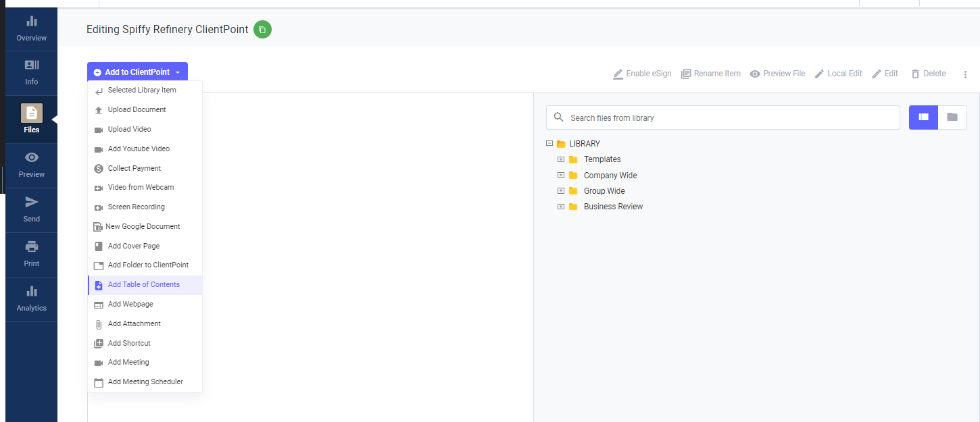Expand the Templates folder
This screenshot has width=980, height=422.
561,159
